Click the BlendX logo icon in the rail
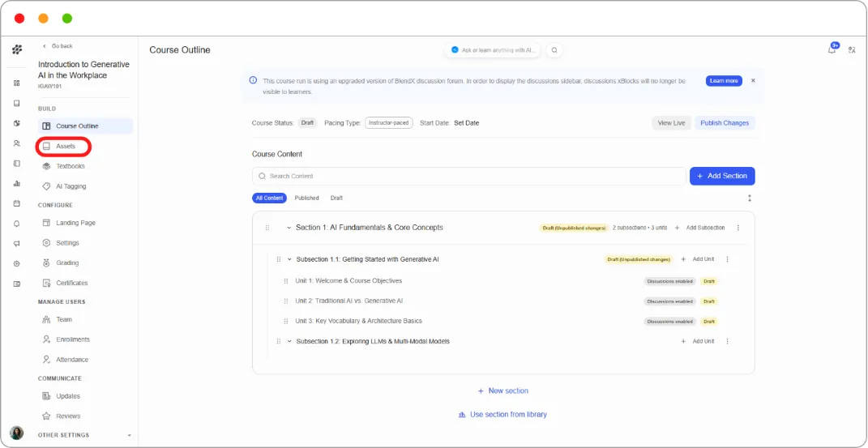 click(x=16, y=49)
